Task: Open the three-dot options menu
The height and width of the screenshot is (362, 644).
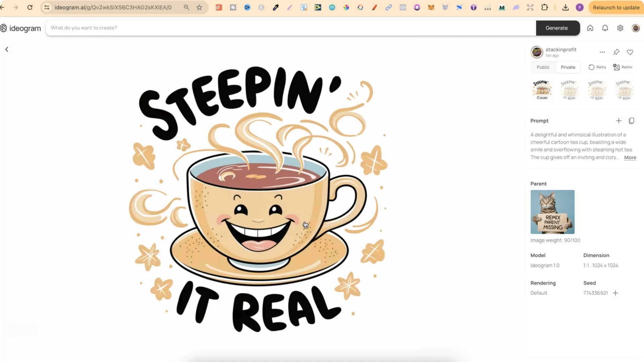Action: click(x=602, y=52)
